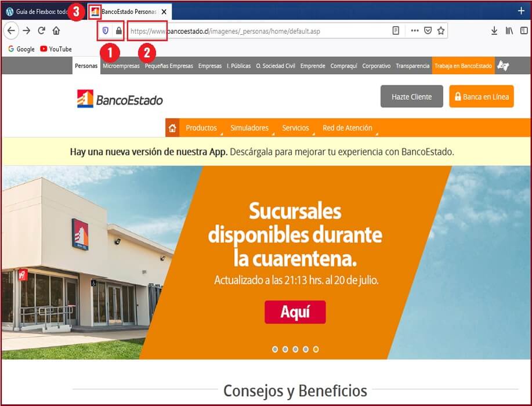Select the fifth carousel dot indicator
Viewport: 532px width, 406px height.
click(x=316, y=349)
